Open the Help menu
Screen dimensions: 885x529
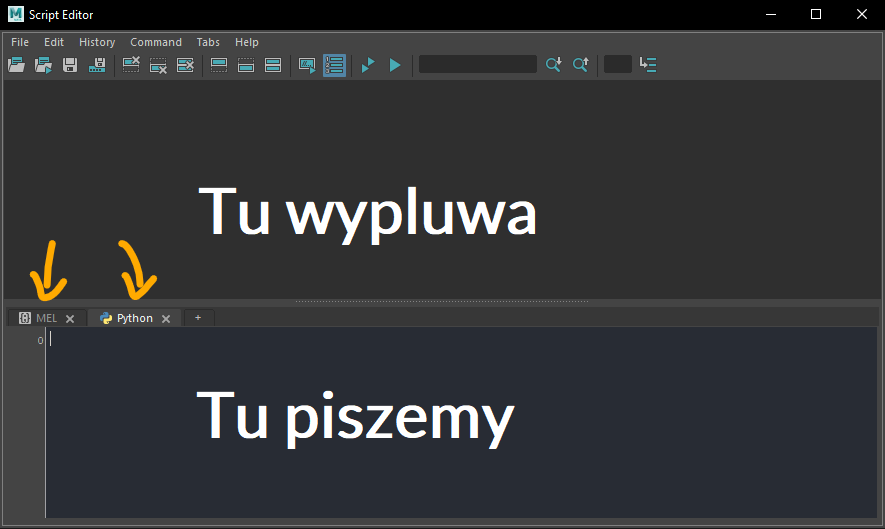[x=247, y=42]
